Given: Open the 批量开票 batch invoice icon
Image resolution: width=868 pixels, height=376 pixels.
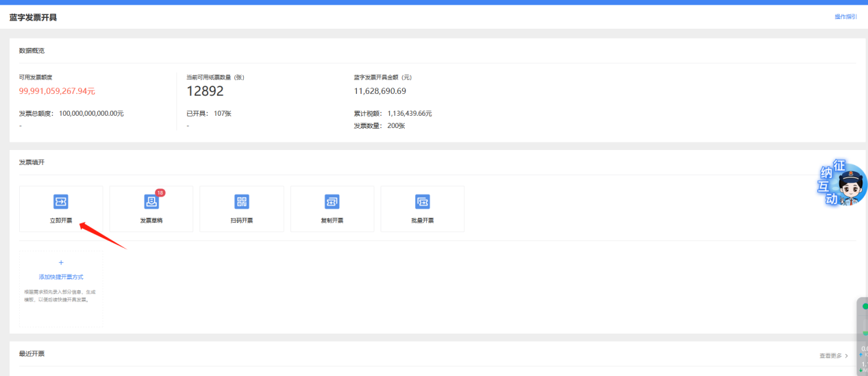Looking at the screenshot, I should pyautogui.click(x=422, y=201).
